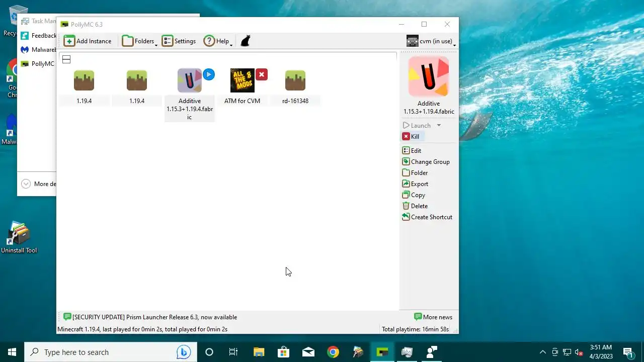
Task: Open the Uninstall Tool desktop shortcut
Action: pos(19,237)
